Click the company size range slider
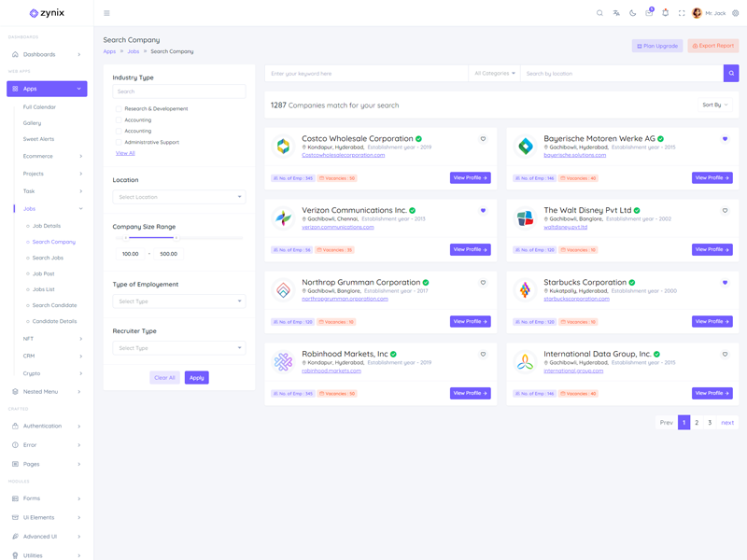Viewport: 747px width, 560px height. pyautogui.click(x=149, y=238)
